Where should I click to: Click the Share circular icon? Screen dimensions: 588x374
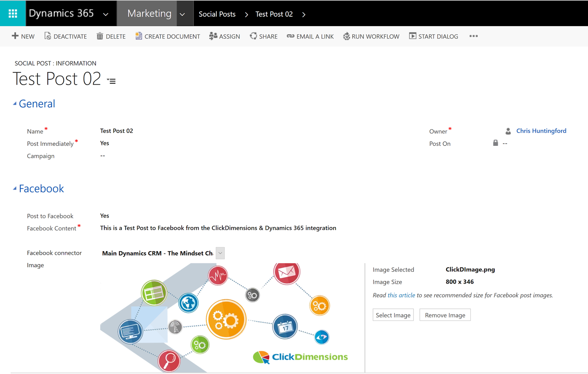click(253, 36)
